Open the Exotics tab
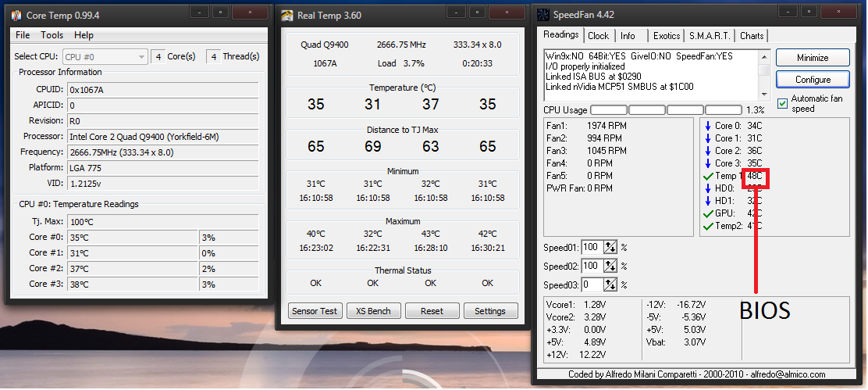 pyautogui.click(x=667, y=36)
